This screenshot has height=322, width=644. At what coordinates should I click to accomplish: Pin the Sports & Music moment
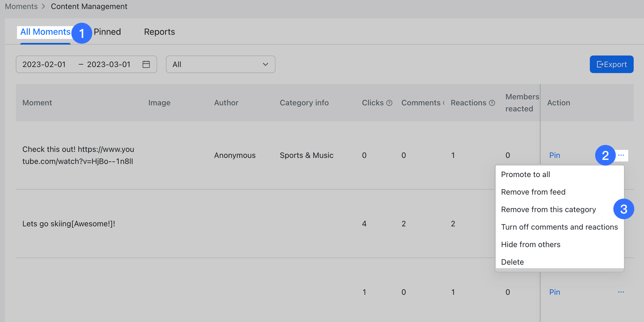tap(554, 155)
